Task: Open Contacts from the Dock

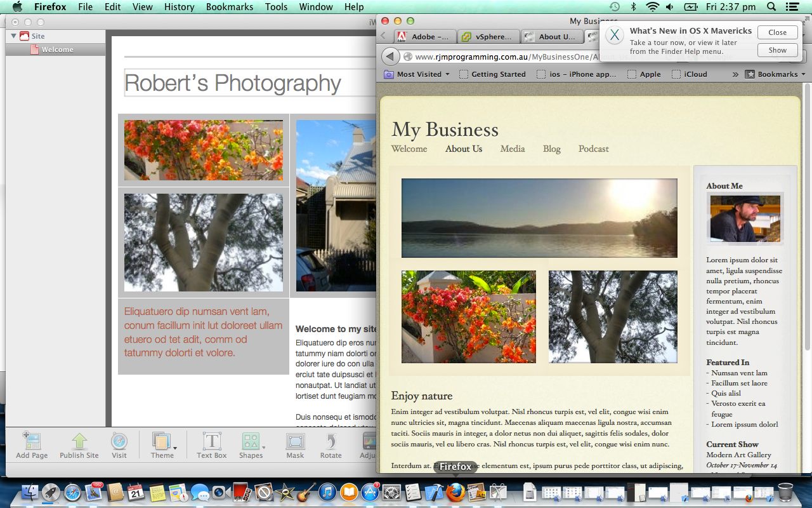Action: click(115, 491)
